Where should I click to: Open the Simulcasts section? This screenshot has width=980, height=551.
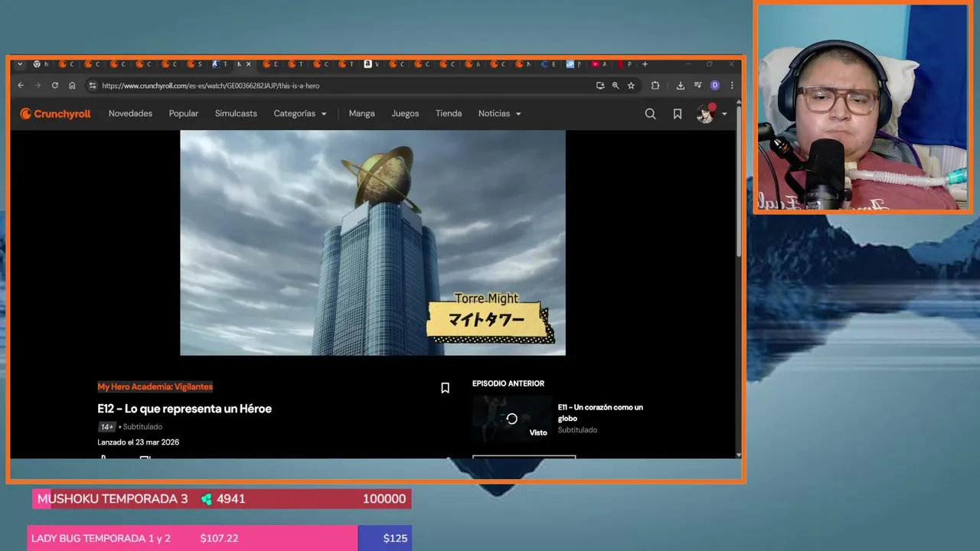(x=236, y=113)
